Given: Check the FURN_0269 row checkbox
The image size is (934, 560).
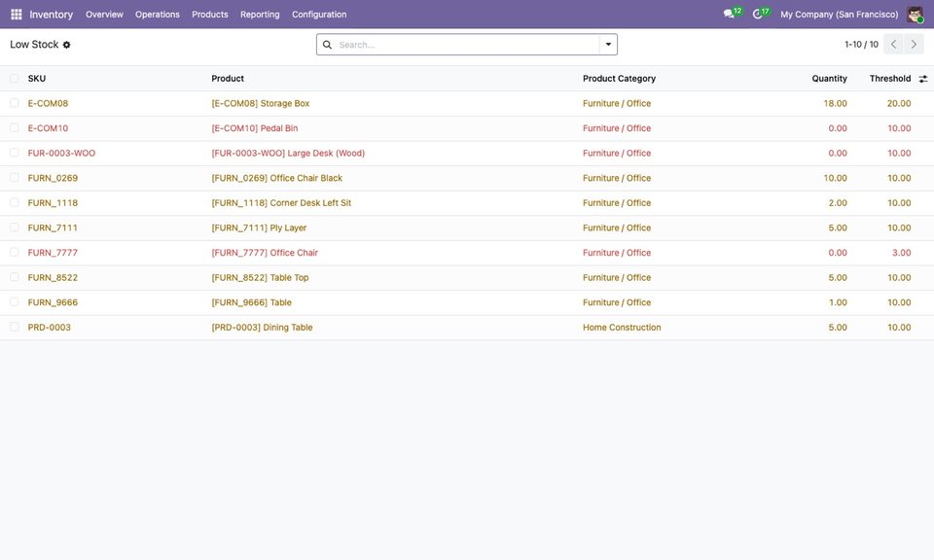Looking at the screenshot, I should [15, 178].
